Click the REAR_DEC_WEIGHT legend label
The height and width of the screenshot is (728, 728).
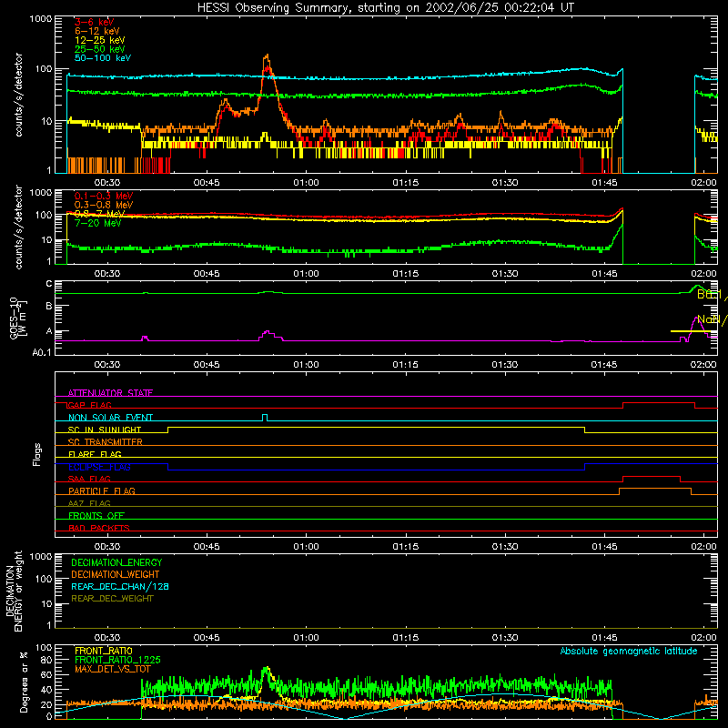(112, 599)
